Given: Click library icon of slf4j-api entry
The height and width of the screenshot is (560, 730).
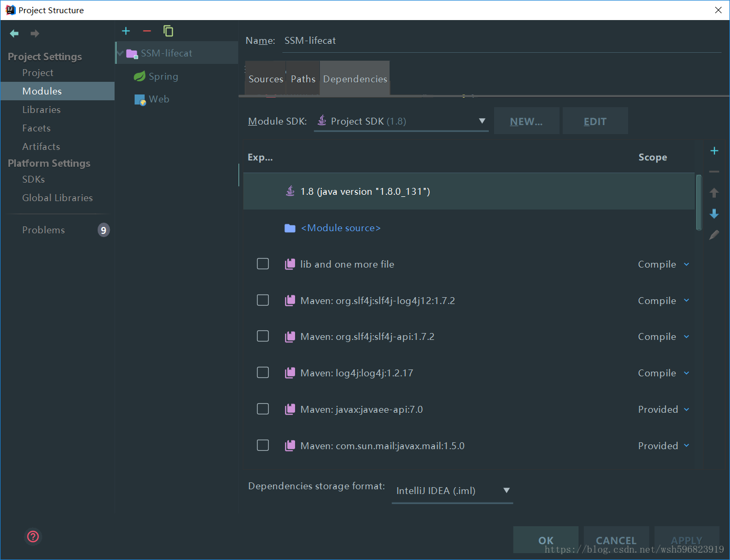Looking at the screenshot, I should pyautogui.click(x=290, y=337).
